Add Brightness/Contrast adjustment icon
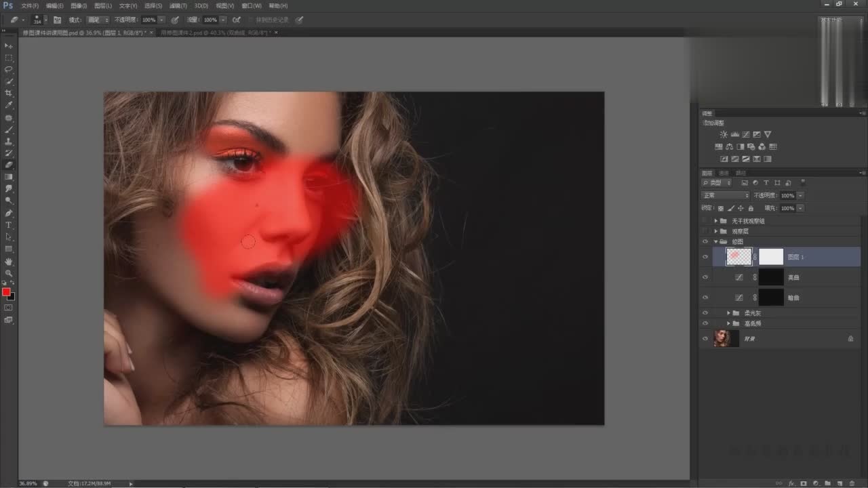The height and width of the screenshot is (488, 868). coord(724,134)
